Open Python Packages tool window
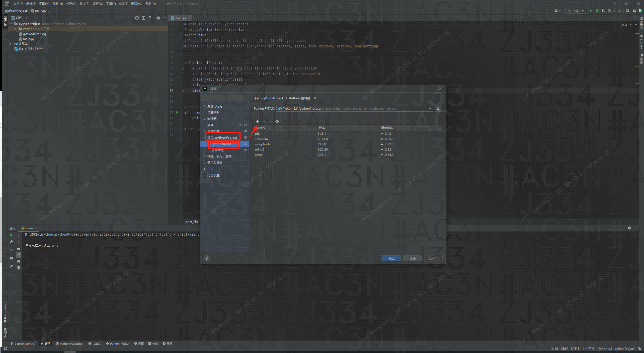This screenshot has width=644, height=353. pos(69,344)
